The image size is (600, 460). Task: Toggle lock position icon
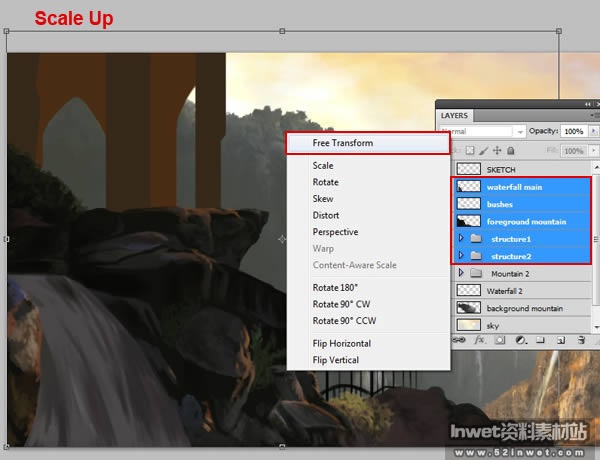(x=497, y=150)
